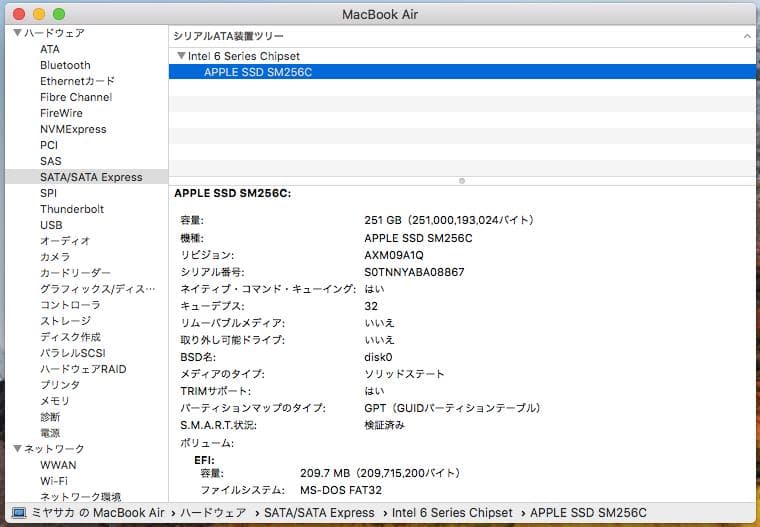Click APPLE SSD SM256C in the path bar

point(588,513)
